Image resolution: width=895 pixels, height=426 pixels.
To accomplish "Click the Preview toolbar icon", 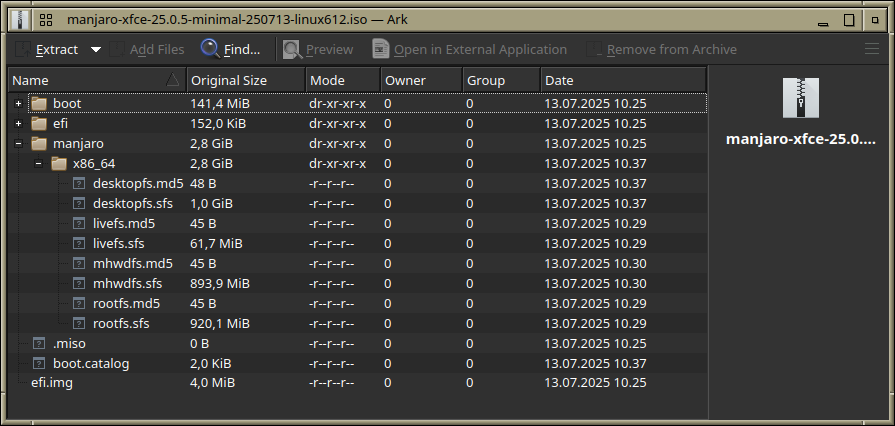I will (293, 50).
